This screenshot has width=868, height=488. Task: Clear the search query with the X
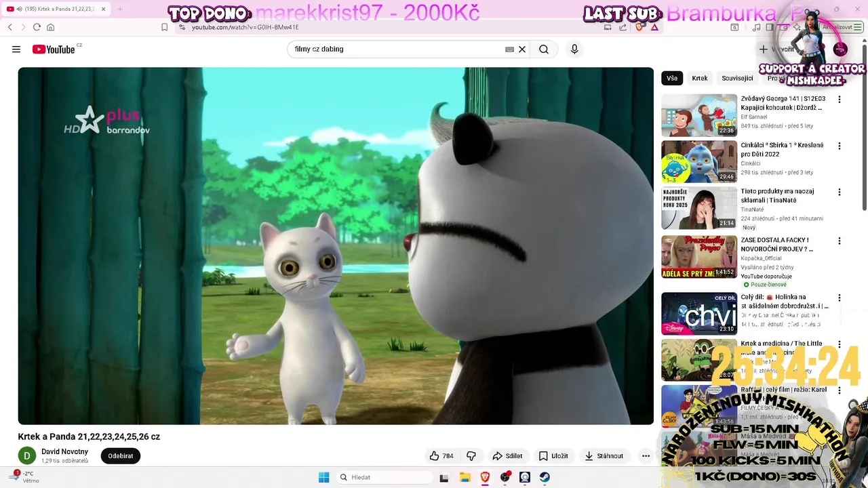click(x=522, y=49)
